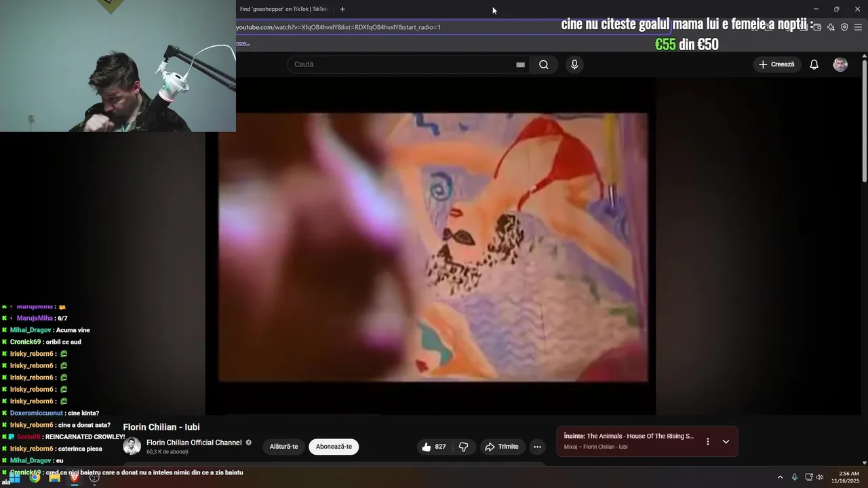Click the '60,3 K de abonați' subscriber count
This screenshot has width=868, height=488.
click(x=167, y=452)
